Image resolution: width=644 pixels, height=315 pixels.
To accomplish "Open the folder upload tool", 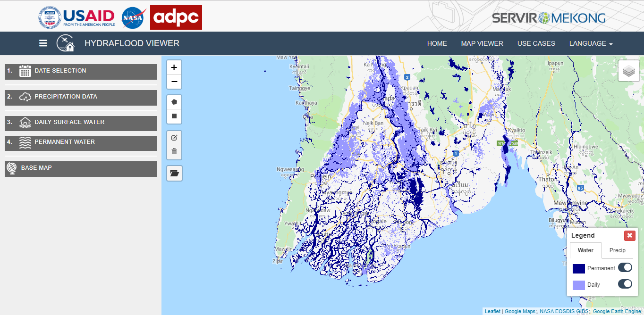I will tap(175, 174).
